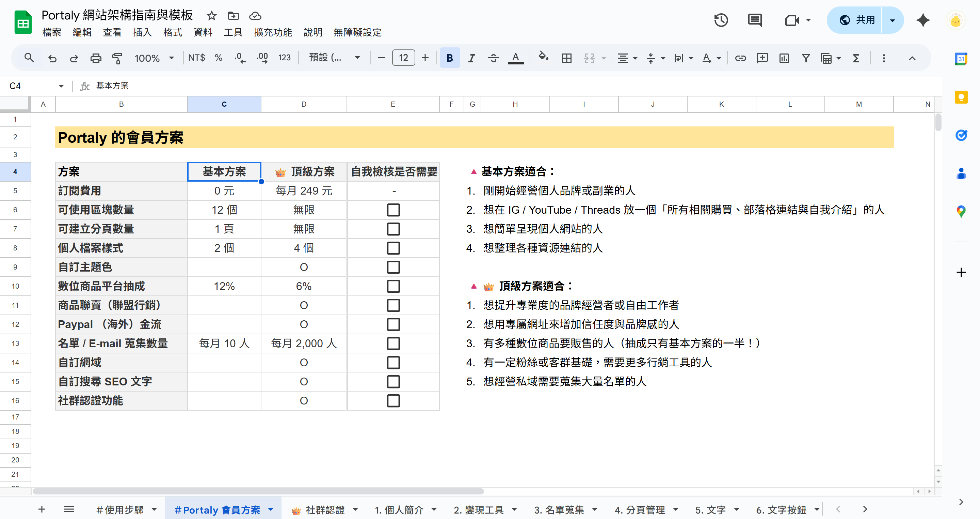The height and width of the screenshot is (519, 980).
Task: Tick the checkbox for 自訂主題色 row
Action: click(x=393, y=267)
